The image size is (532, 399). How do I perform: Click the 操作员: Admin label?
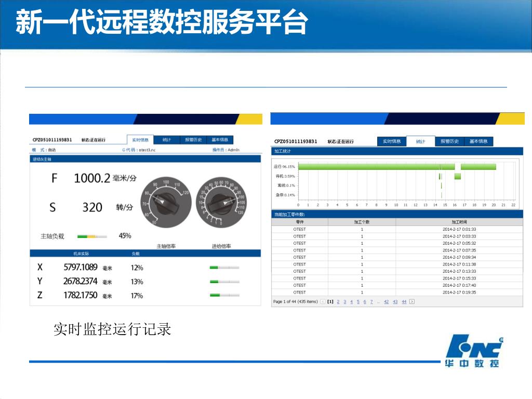226,150
